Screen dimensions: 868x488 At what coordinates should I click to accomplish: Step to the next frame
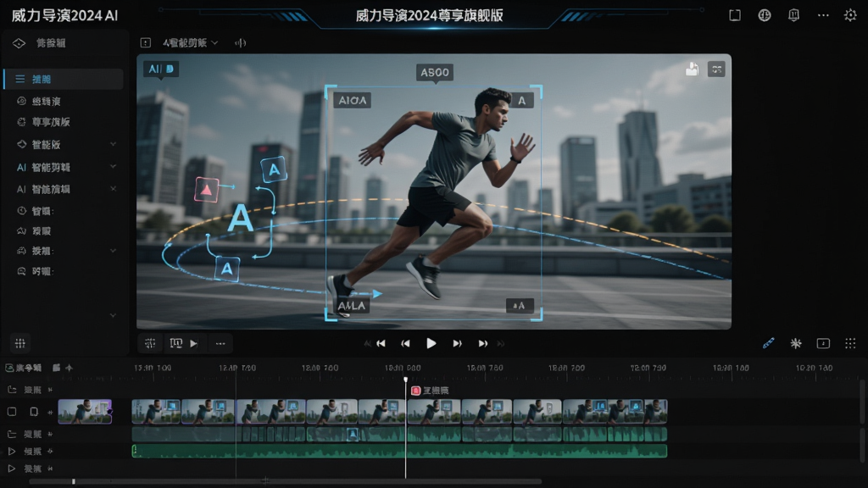click(x=457, y=344)
